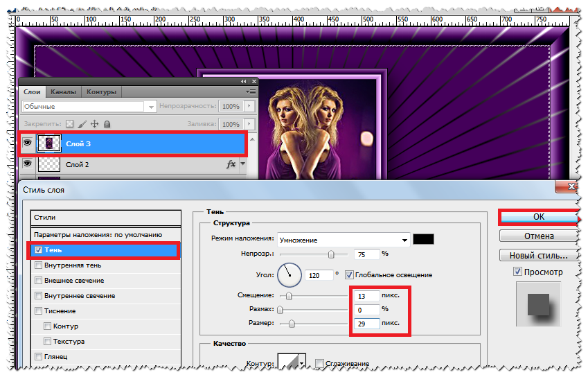The height and width of the screenshot is (377, 588).
Task: Click Размах slider handle
Action: [280, 310]
